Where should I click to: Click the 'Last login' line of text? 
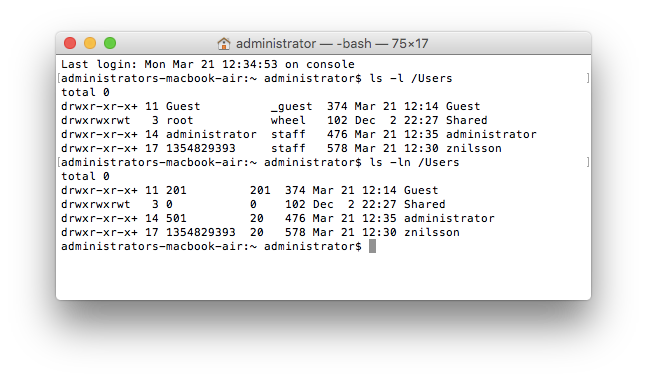(x=208, y=64)
